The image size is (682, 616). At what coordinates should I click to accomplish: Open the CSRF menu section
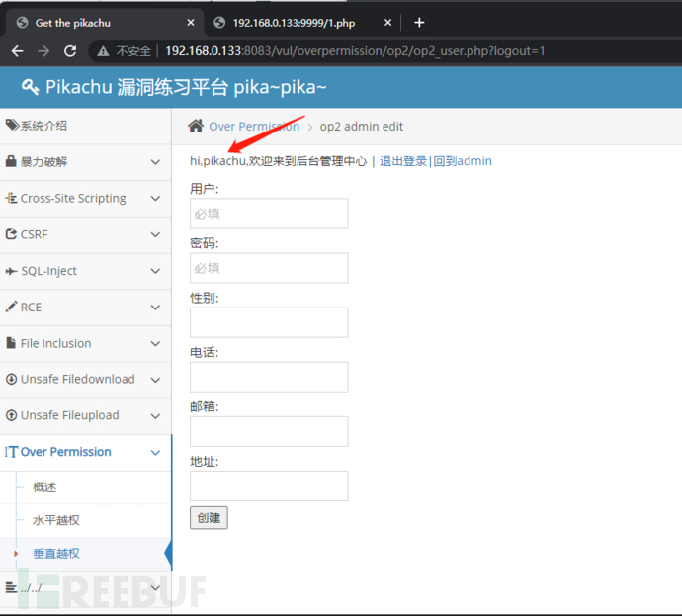point(85,234)
